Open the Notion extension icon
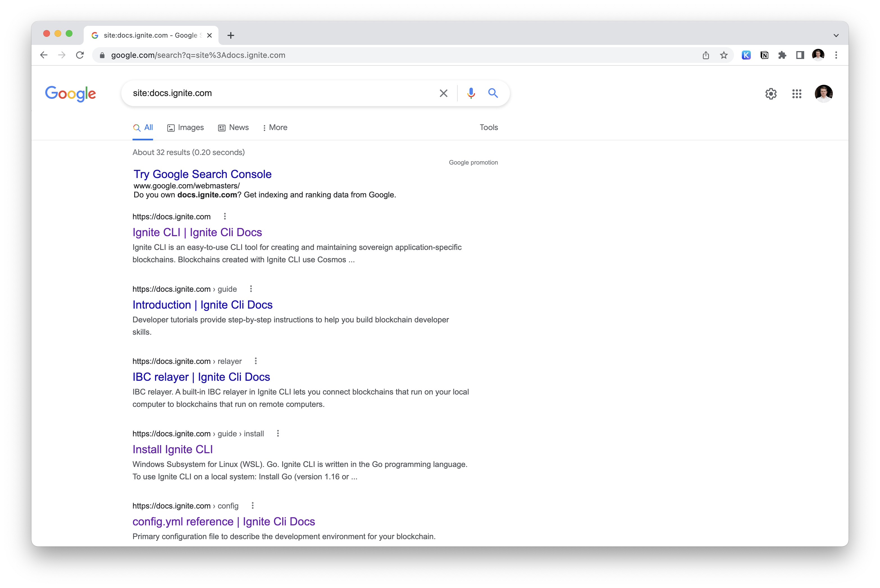The width and height of the screenshot is (880, 588). click(764, 55)
